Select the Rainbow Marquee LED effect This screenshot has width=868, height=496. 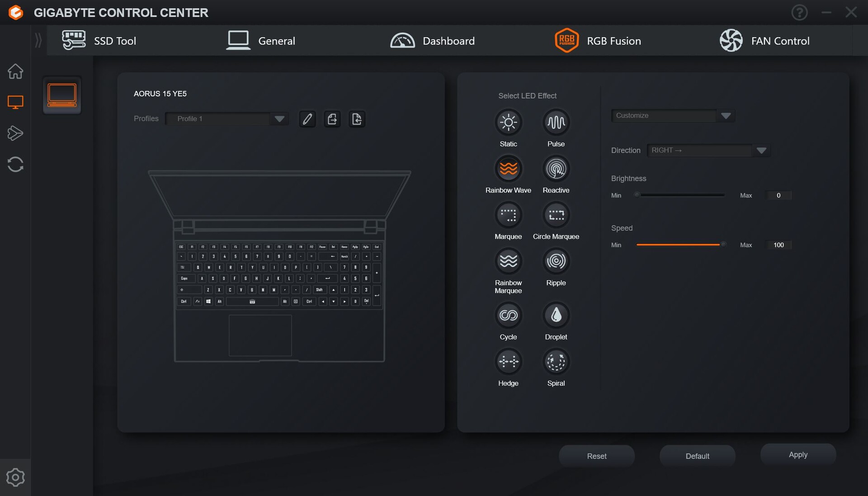(x=508, y=261)
